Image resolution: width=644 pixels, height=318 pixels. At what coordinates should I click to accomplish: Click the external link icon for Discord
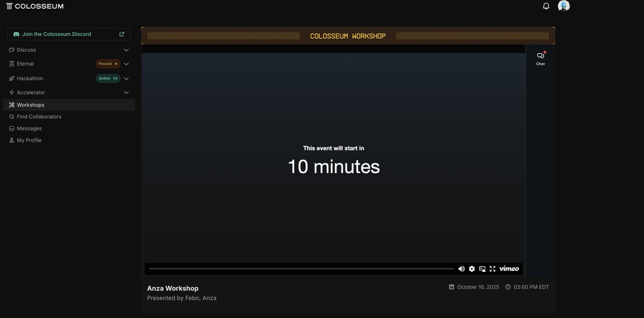tap(122, 34)
